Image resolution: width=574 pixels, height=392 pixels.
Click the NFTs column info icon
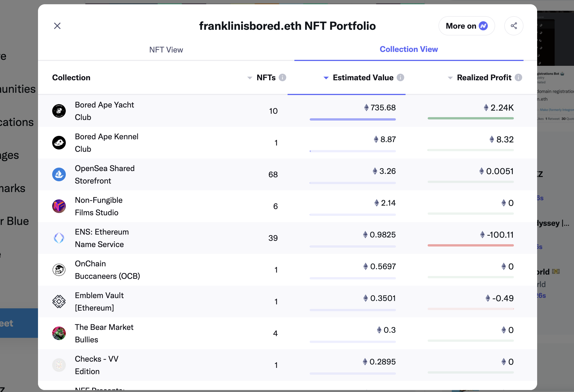[282, 77]
